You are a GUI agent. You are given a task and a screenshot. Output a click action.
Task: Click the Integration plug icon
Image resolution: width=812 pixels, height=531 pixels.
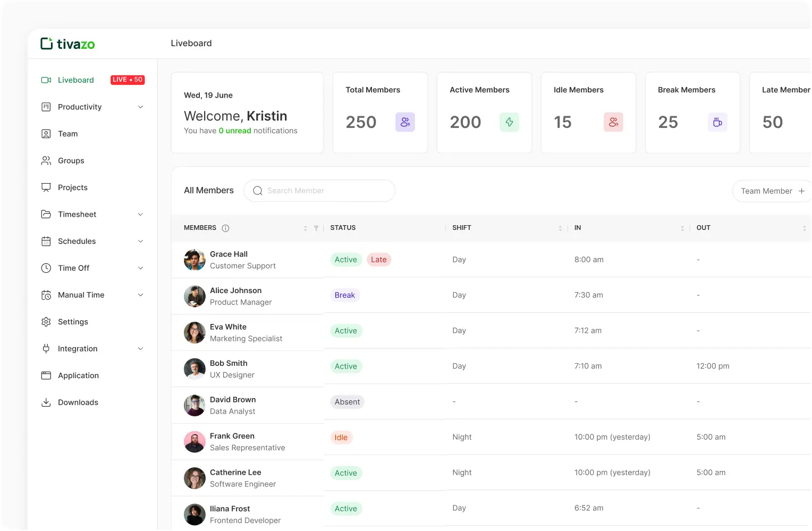click(x=46, y=349)
